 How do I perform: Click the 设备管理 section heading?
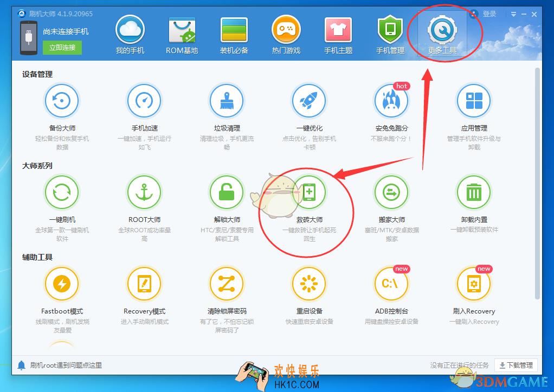click(37, 74)
